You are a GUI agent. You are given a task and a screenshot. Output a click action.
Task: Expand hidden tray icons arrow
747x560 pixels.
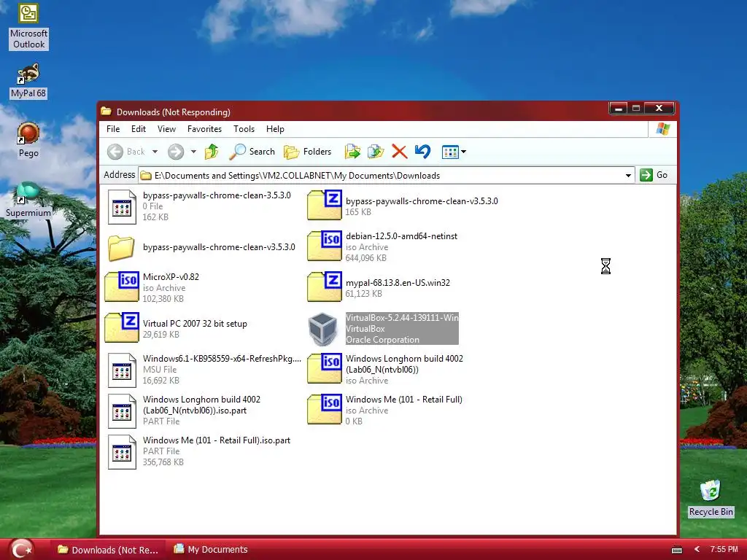[697, 550]
